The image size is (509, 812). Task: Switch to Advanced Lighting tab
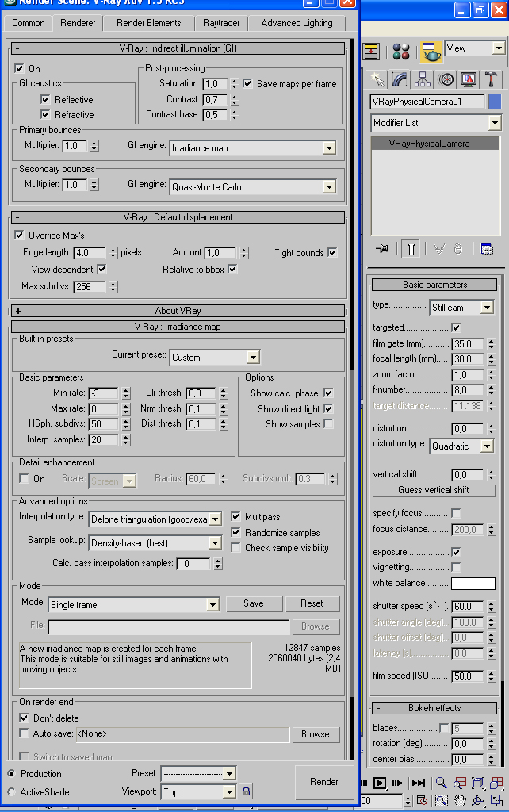click(297, 23)
